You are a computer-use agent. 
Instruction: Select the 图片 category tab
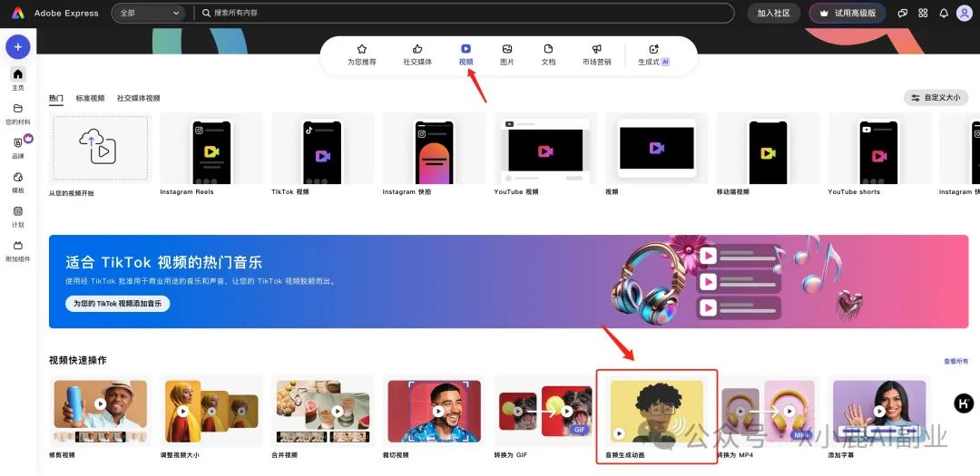click(x=507, y=55)
